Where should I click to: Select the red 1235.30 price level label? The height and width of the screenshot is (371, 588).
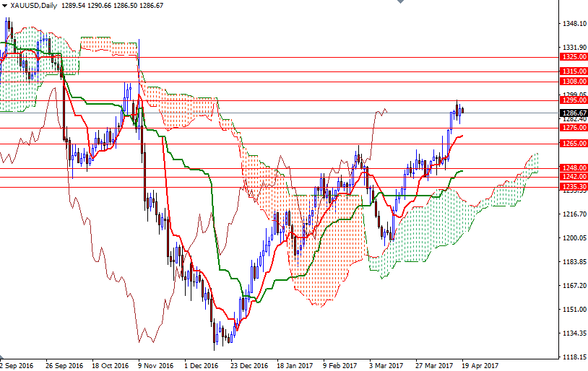[574, 187]
